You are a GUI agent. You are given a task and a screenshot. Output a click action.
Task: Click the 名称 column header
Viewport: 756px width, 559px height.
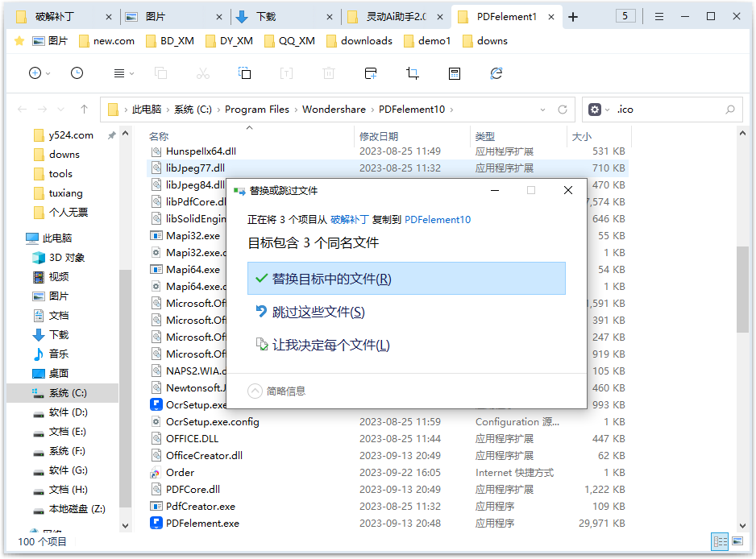click(x=159, y=136)
